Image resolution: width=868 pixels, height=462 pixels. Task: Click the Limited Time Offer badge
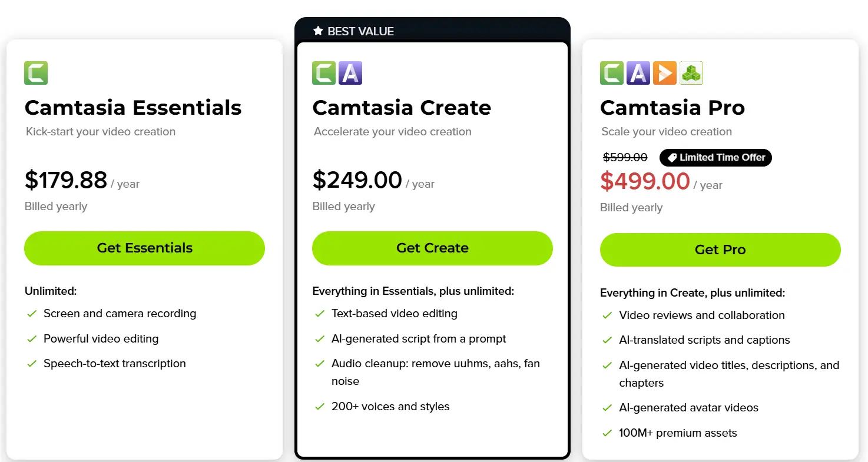[x=715, y=158]
